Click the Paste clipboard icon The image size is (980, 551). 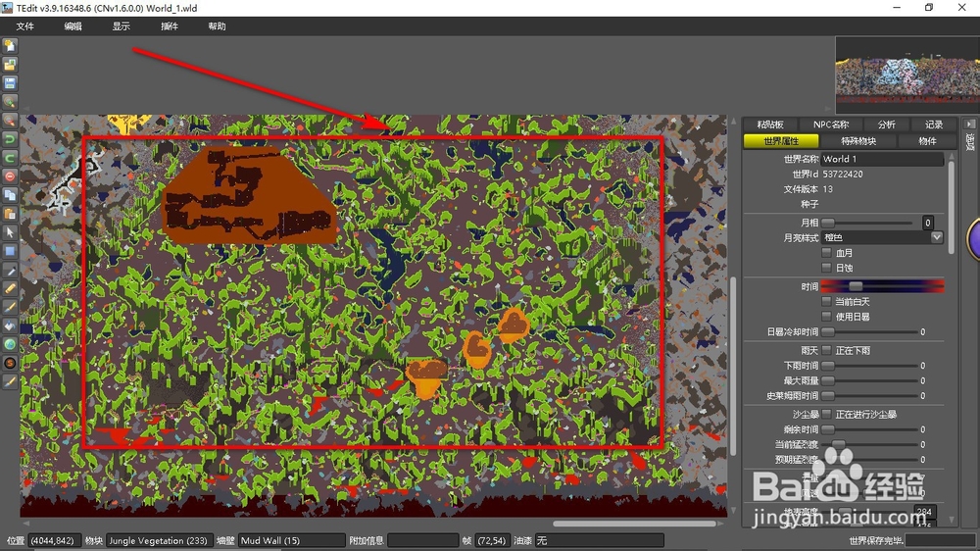pyautogui.click(x=10, y=214)
